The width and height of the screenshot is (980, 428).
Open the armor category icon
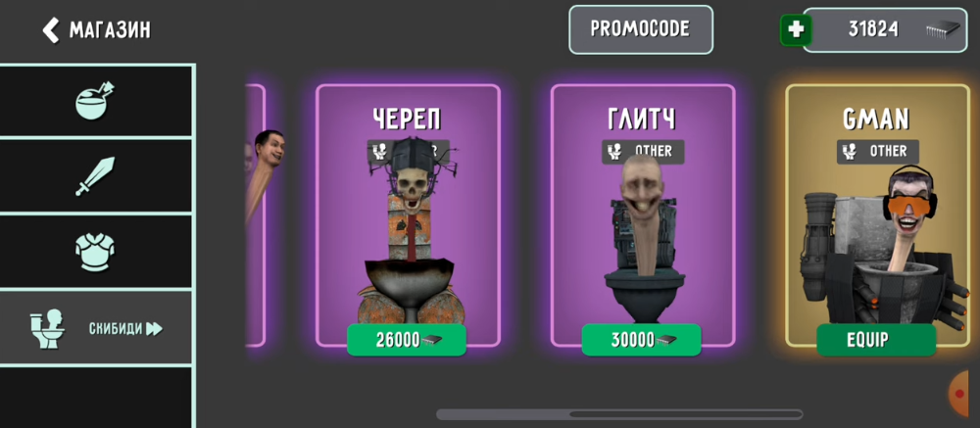click(95, 253)
